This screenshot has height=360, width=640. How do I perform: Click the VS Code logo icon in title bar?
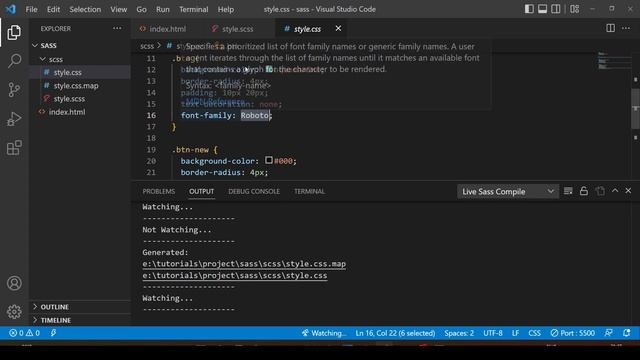click(11, 9)
